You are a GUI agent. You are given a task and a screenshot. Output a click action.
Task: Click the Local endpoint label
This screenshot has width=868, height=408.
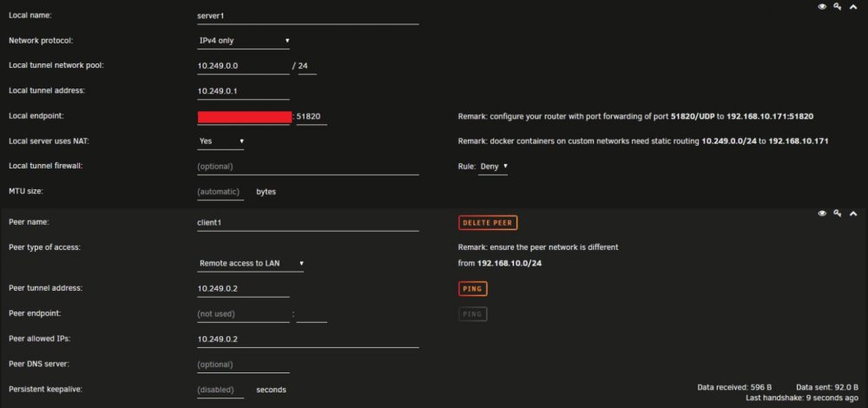(x=36, y=115)
